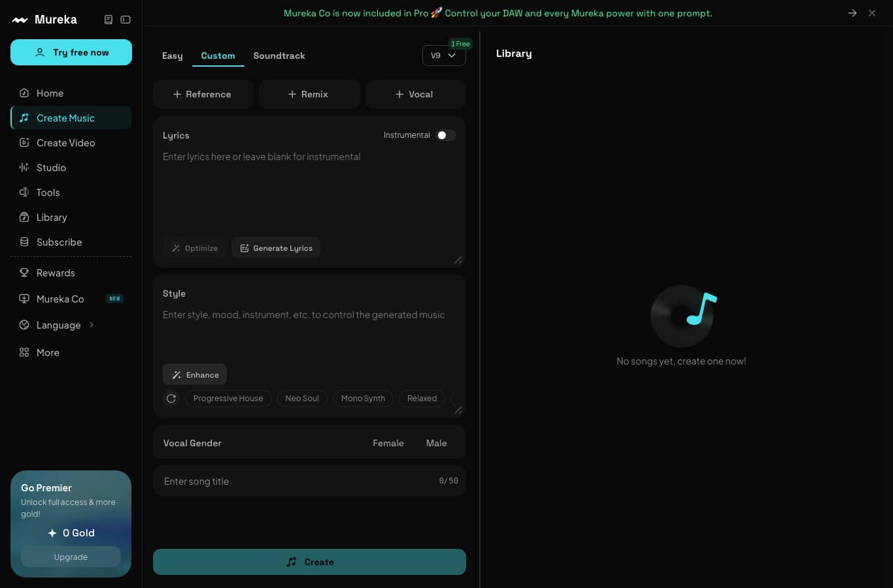Image resolution: width=893 pixels, height=588 pixels.
Task: Click the lyrics box resize handle
Action: coord(458,260)
